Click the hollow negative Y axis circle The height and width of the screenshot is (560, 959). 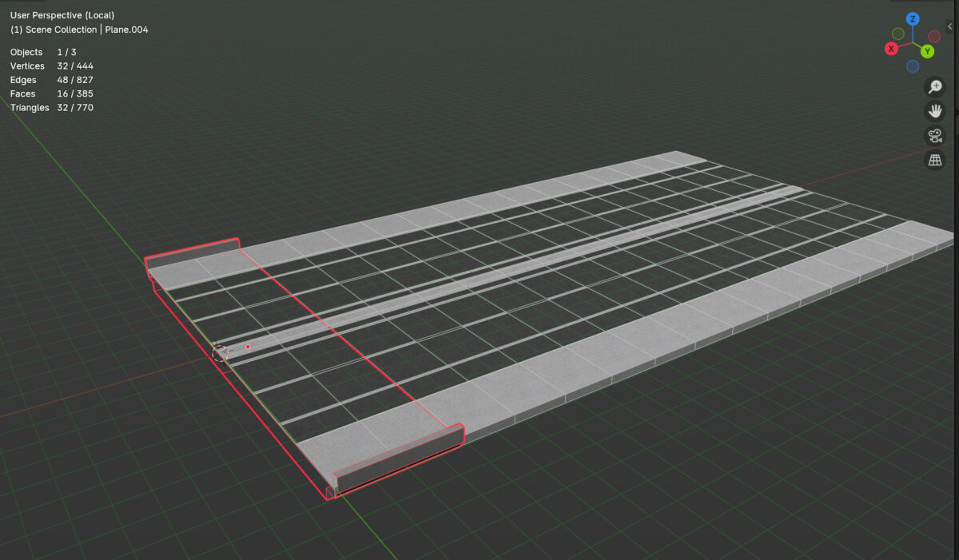898,34
